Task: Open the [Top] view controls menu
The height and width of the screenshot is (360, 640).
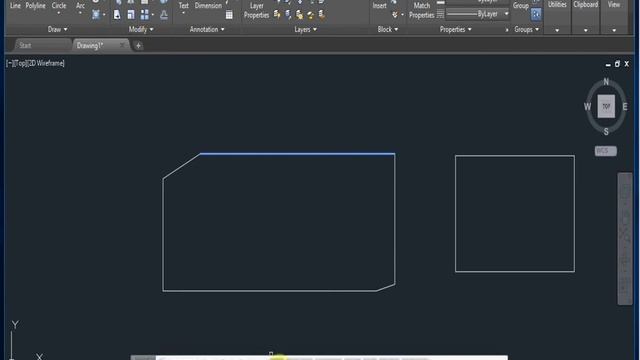Action: coord(19,63)
